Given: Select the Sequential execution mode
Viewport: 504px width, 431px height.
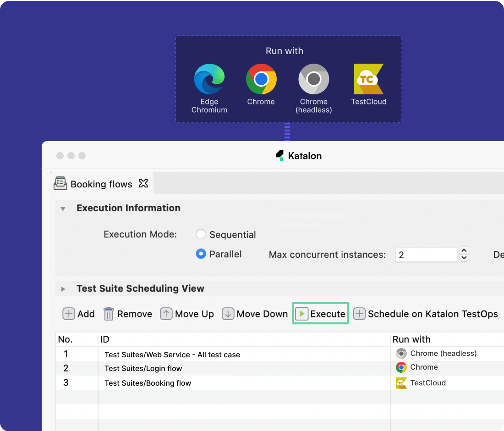Looking at the screenshot, I should pos(201,234).
